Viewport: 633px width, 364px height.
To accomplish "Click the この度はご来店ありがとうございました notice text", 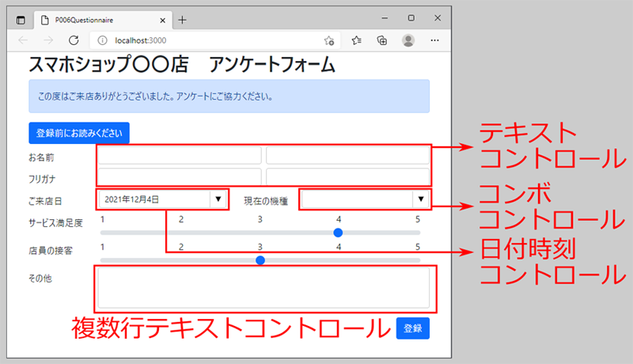I will pyautogui.click(x=155, y=97).
